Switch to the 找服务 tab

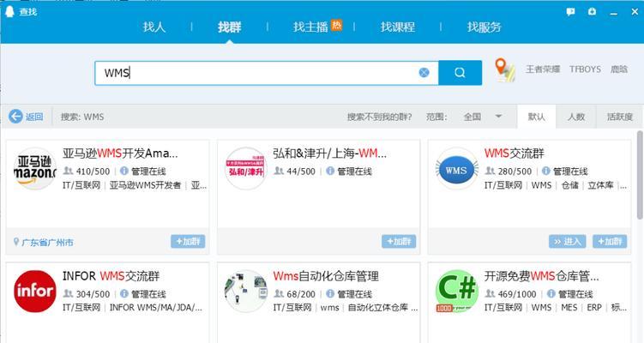[x=485, y=27]
